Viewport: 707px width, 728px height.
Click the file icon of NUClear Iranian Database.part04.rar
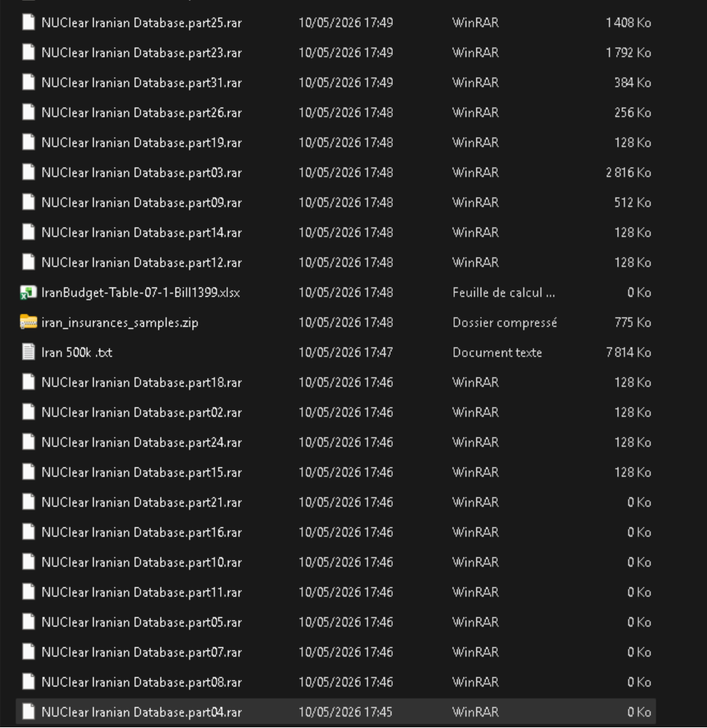(x=29, y=712)
